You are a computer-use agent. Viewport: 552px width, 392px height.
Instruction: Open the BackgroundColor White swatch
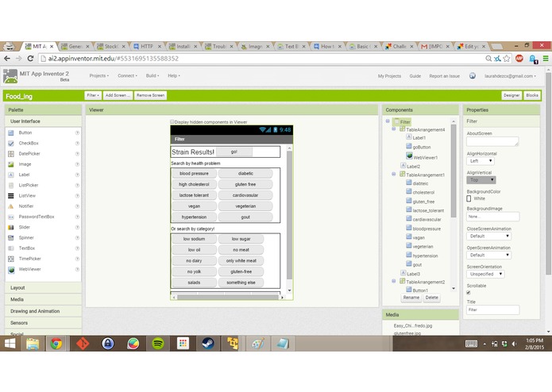click(x=469, y=198)
